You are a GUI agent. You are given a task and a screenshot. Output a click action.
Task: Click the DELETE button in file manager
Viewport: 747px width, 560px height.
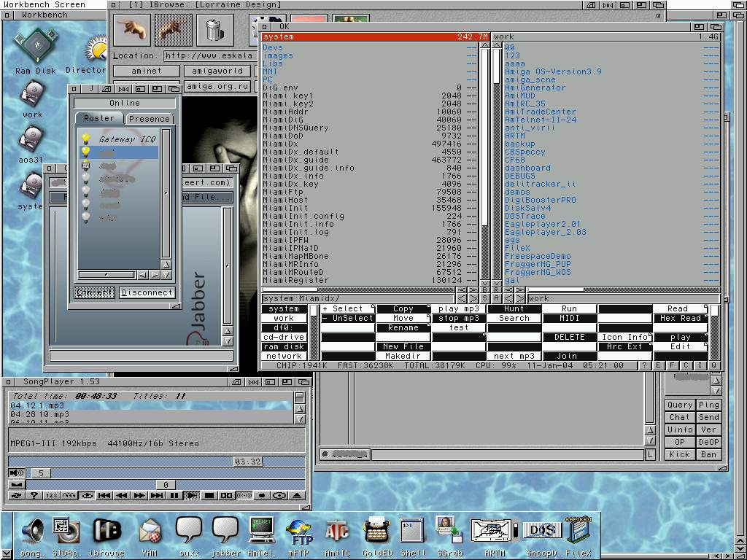click(569, 337)
